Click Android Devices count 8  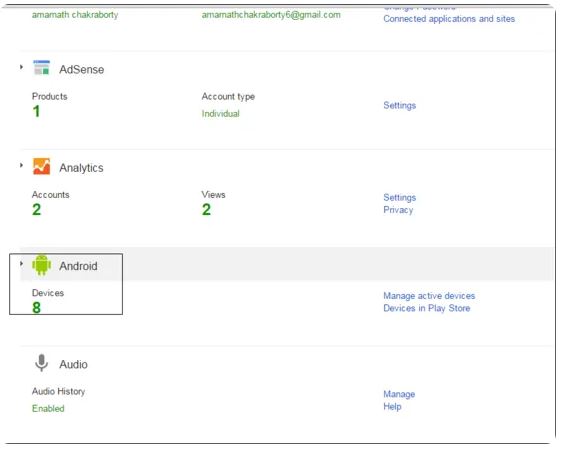(37, 308)
